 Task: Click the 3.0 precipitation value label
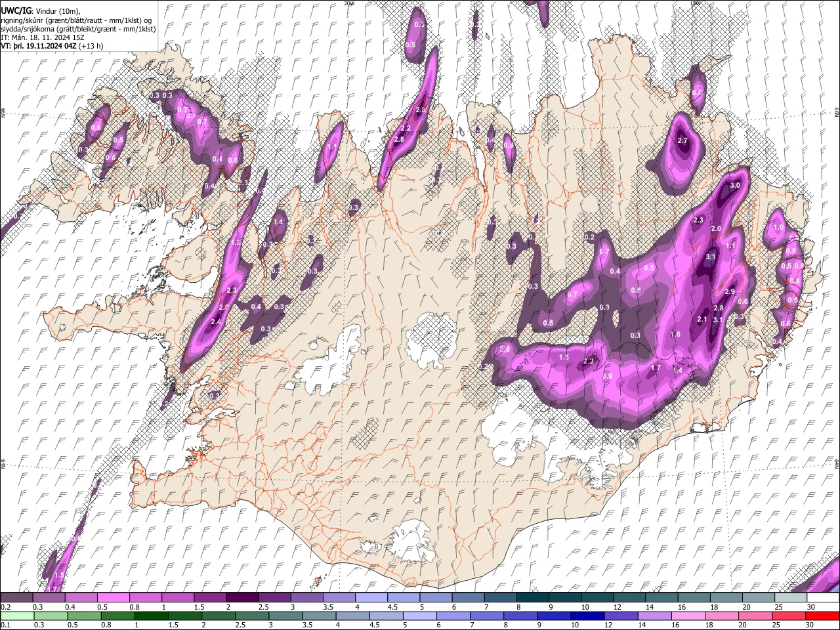735,186
